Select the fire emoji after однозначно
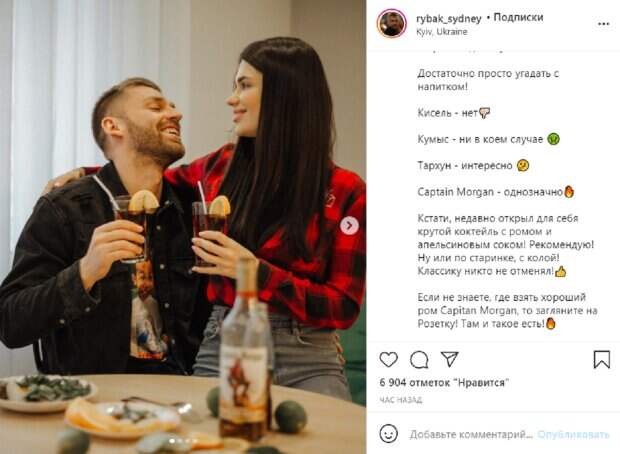The width and height of the screenshot is (620, 454). [569, 192]
